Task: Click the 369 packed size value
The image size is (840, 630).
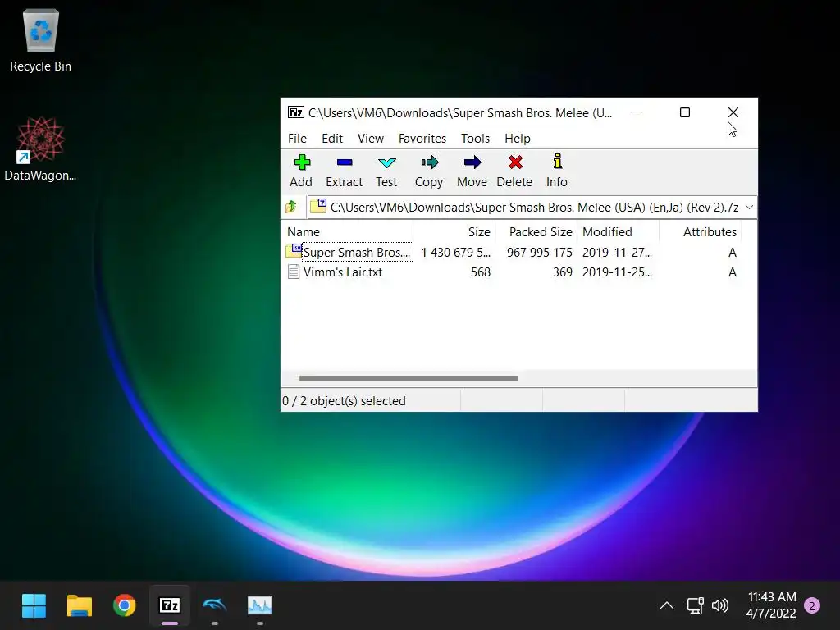Action: coord(563,272)
